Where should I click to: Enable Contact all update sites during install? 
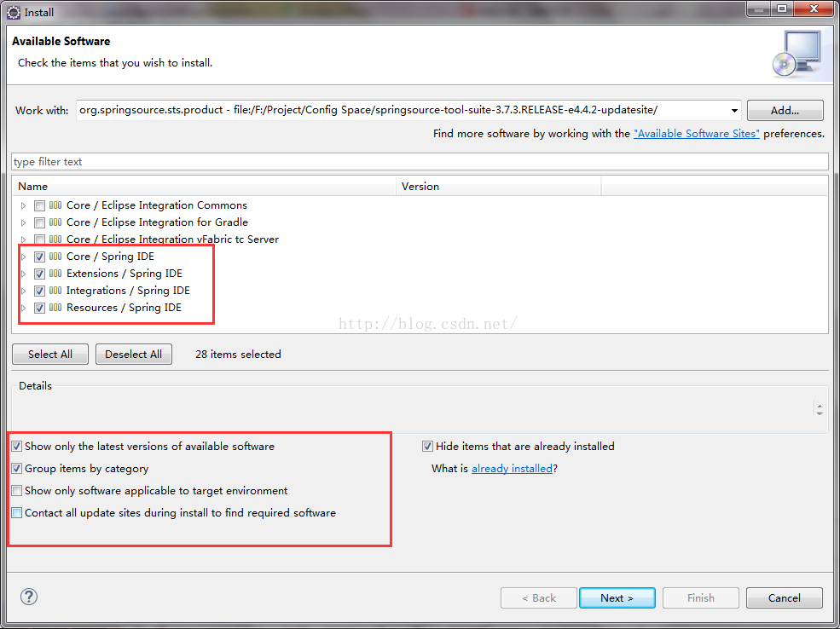[17, 513]
